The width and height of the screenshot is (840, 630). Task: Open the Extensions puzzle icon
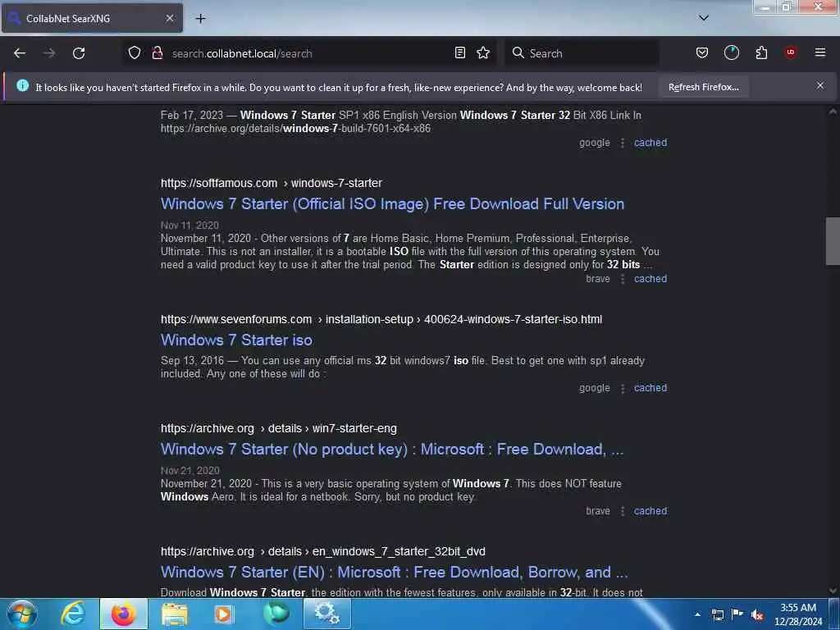tap(761, 53)
